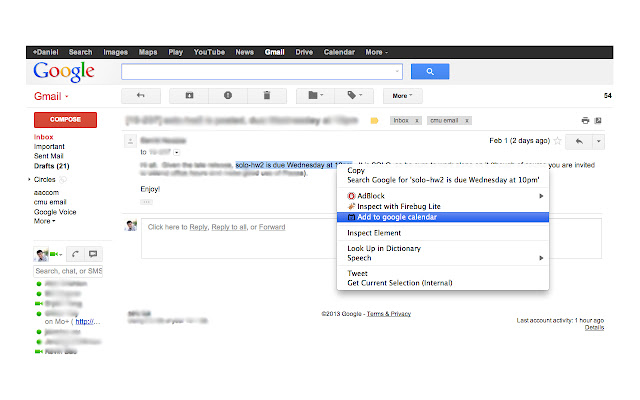The width and height of the screenshot is (640, 400).
Task: Click the Search, chat, or SMS field
Action: [x=68, y=271]
